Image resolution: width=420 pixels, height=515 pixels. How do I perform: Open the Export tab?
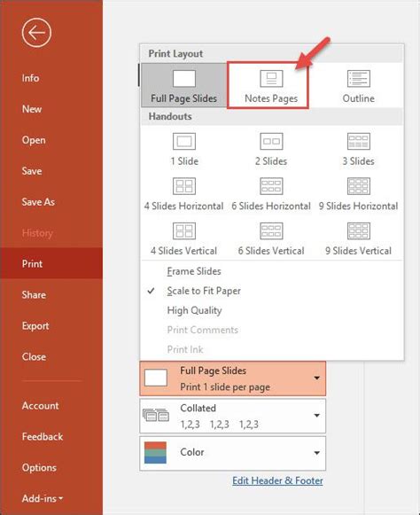[35, 326]
